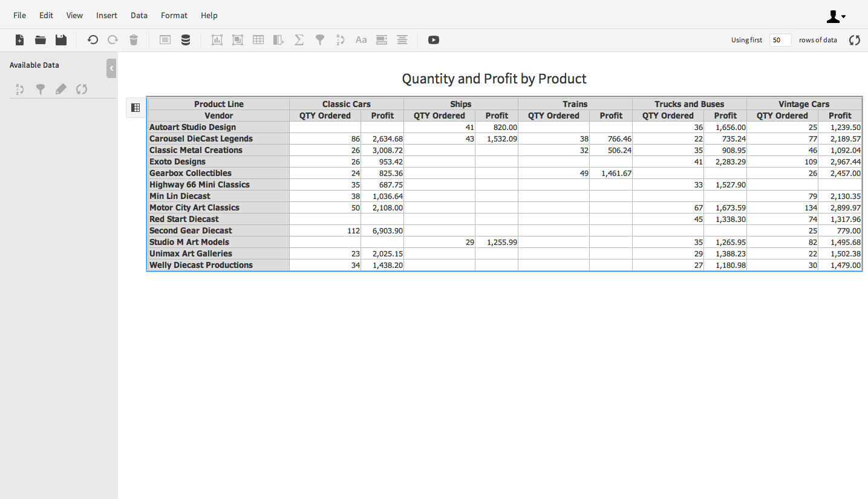Screen dimensions: 868x499
Task: Click the Min Lin Diecast row label
Action: coord(219,196)
